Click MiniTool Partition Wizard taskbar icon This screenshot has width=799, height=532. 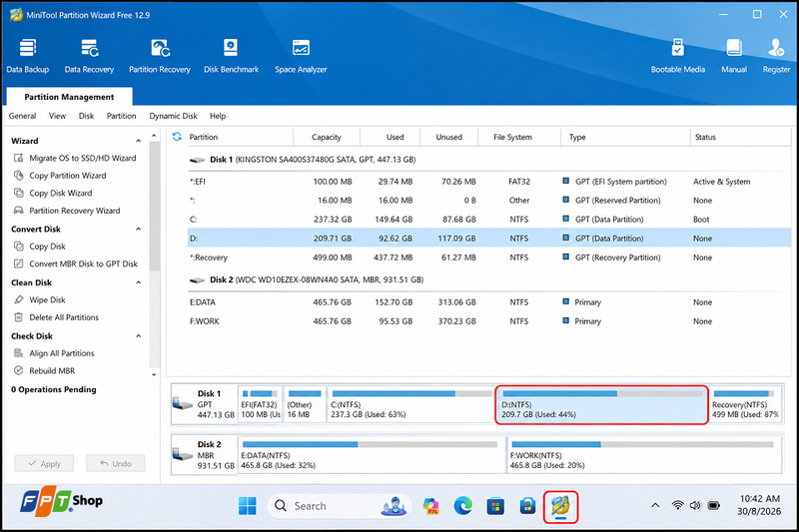(x=560, y=506)
